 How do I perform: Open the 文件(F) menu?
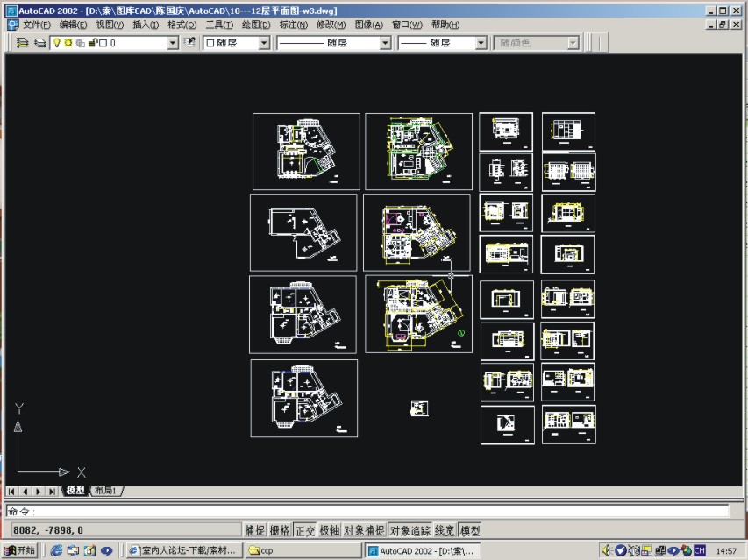[x=37, y=25]
